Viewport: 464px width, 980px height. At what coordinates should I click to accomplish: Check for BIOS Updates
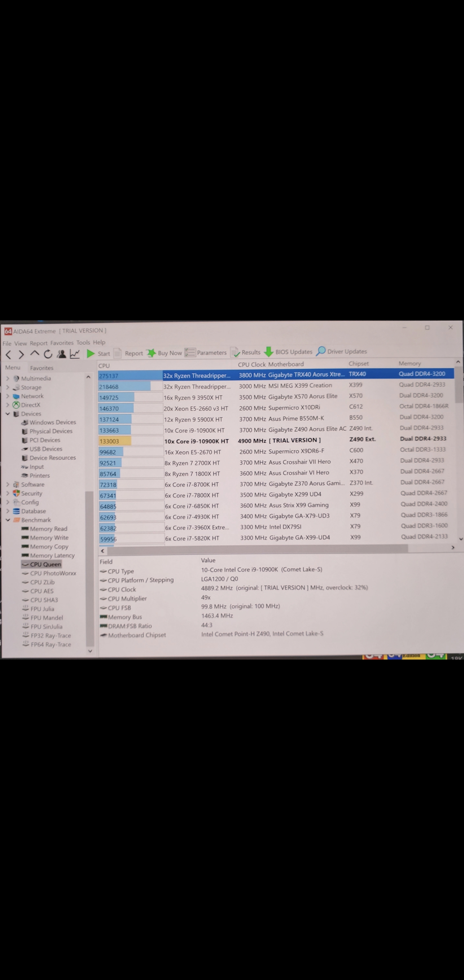pos(288,352)
